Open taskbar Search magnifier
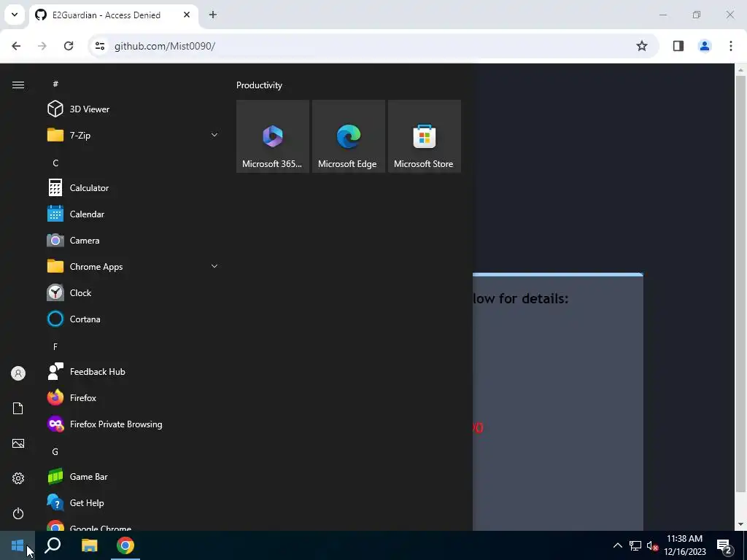 [x=53, y=545]
